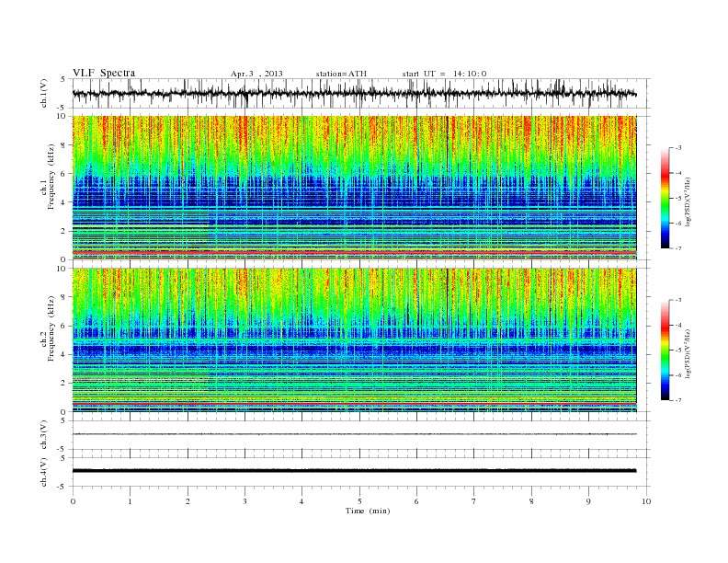Click the ch.1 spectrogram panel
This screenshot has width=728, height=563.
354,188
